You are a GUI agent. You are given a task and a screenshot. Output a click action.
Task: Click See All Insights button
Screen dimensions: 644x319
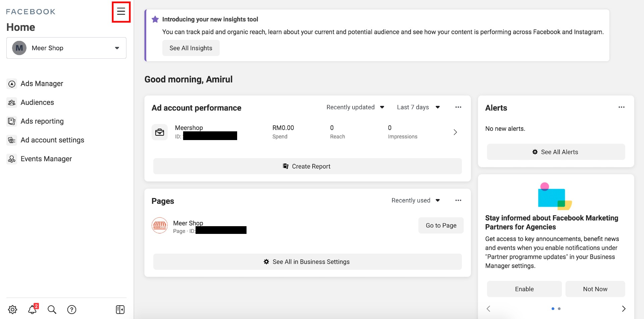[191, 48]
